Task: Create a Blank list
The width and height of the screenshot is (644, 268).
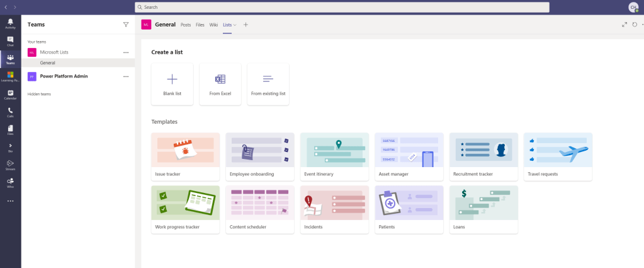Action: point(172,84)
